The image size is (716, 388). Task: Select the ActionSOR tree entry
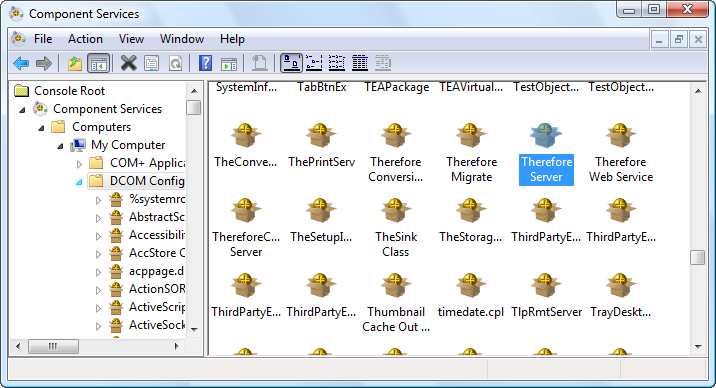pos(157,288)
